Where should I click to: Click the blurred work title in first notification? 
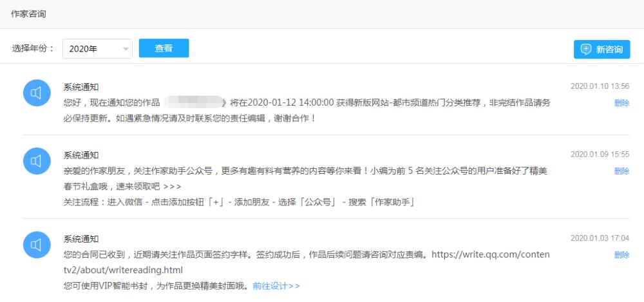(193, 102)
